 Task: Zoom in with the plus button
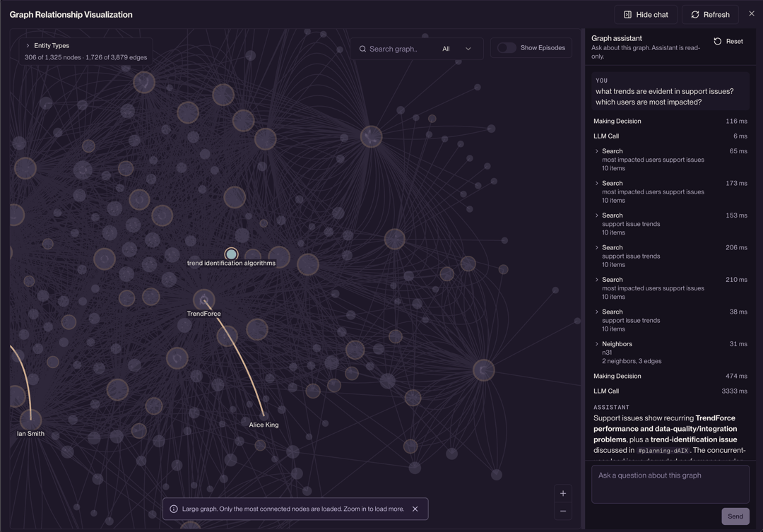(563, 494)
